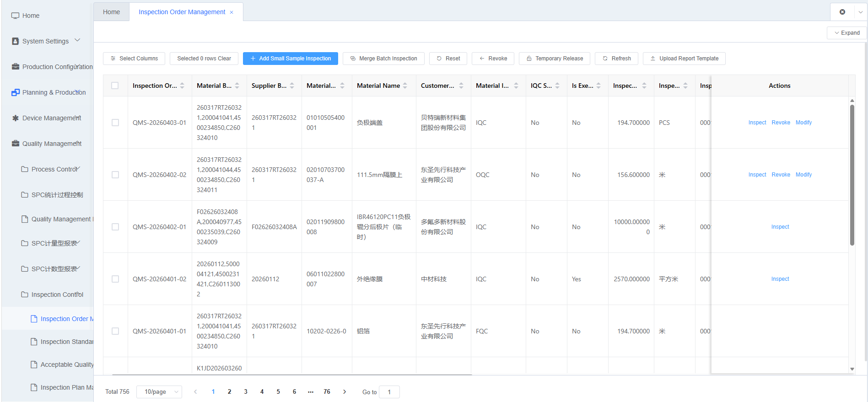Click the Select Columns button

pyautogui.click(x=134, y=59)
